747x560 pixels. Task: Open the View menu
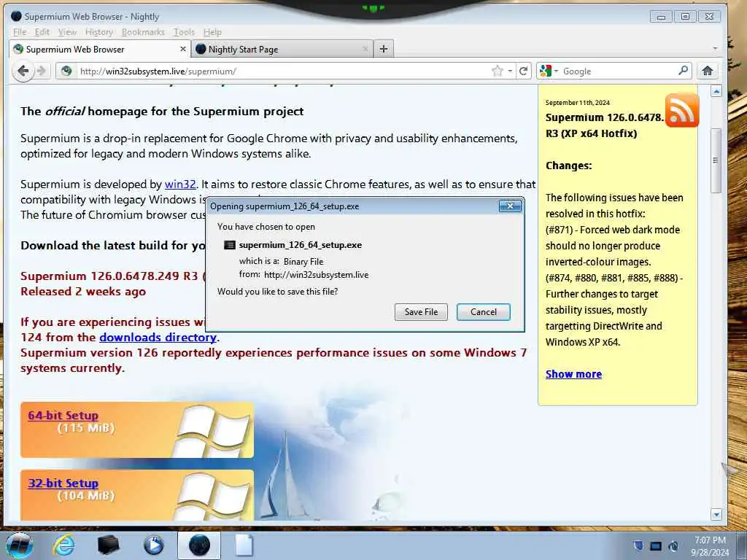(x=67, y=32)
